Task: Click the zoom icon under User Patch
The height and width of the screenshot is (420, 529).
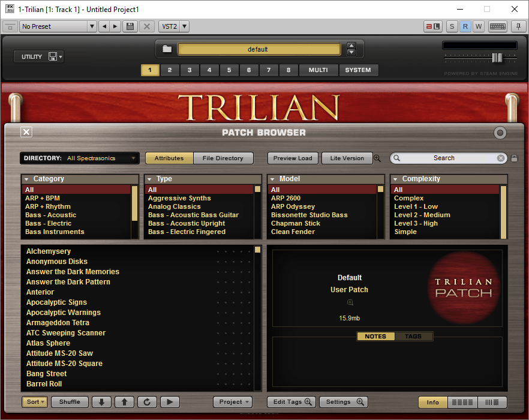Action: click(x=350, y=302)
